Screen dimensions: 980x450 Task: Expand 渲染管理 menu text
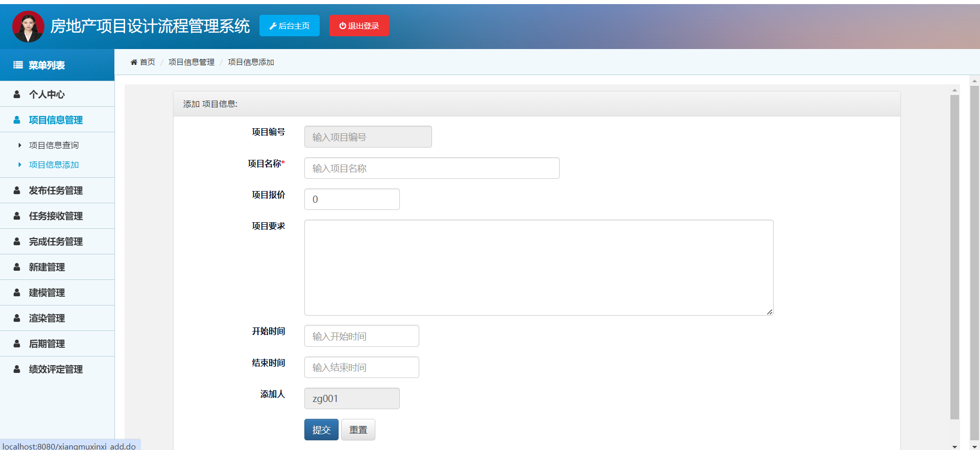point(47,318)
